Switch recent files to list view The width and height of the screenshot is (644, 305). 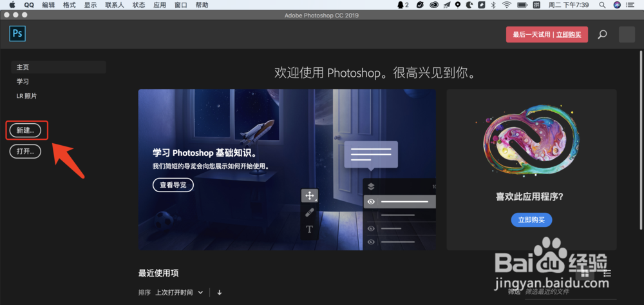(607, 273)
